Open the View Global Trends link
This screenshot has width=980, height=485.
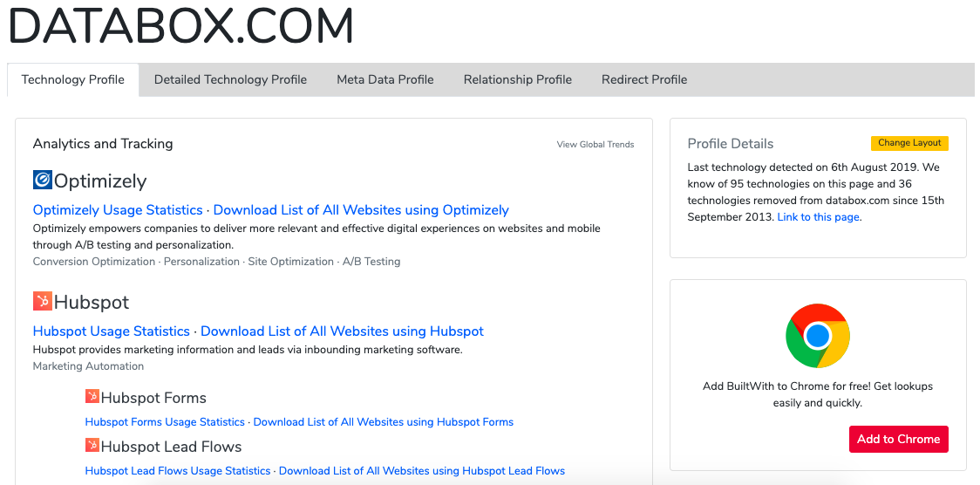[x=595, y=145]
